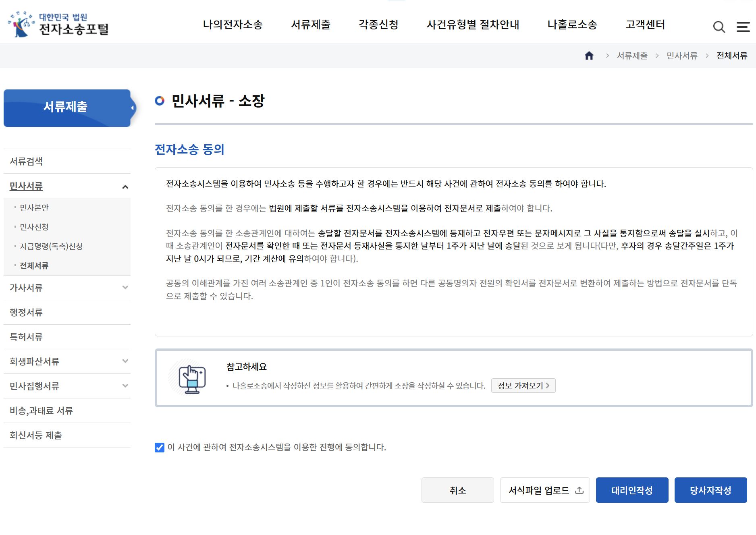Click the agreement label text beside checkbox
The height and width of the screenshot is (535, 756).
[277, 447]
